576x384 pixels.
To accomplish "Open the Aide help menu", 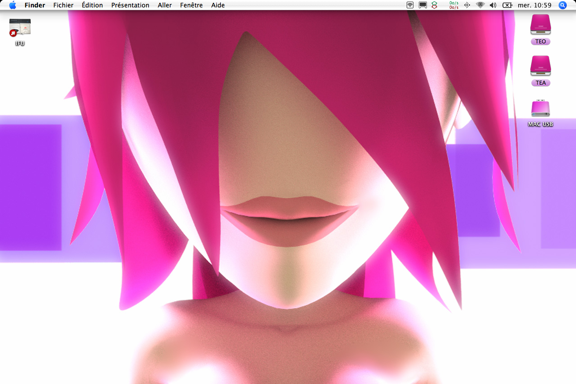I will tap(218, 5).
